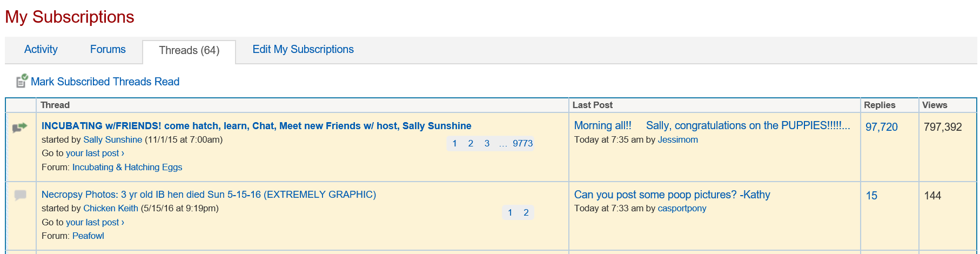Screen dimensions: 980x254
Task: View Chicken Keith's profile
Action: [110, 208]
